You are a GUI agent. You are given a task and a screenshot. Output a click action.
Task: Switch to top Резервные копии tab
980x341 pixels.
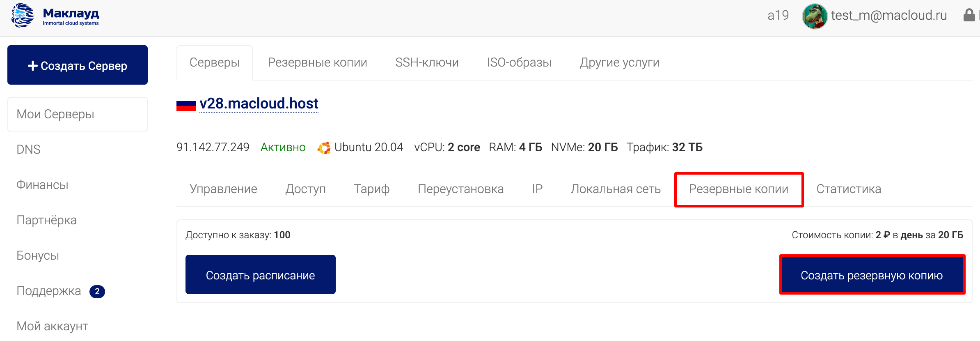[x=318, y=62]
